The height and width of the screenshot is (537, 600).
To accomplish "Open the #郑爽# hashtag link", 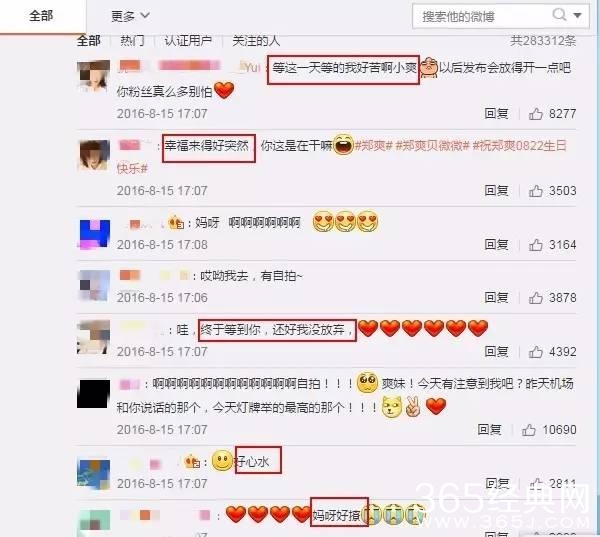I will point(373,146).
